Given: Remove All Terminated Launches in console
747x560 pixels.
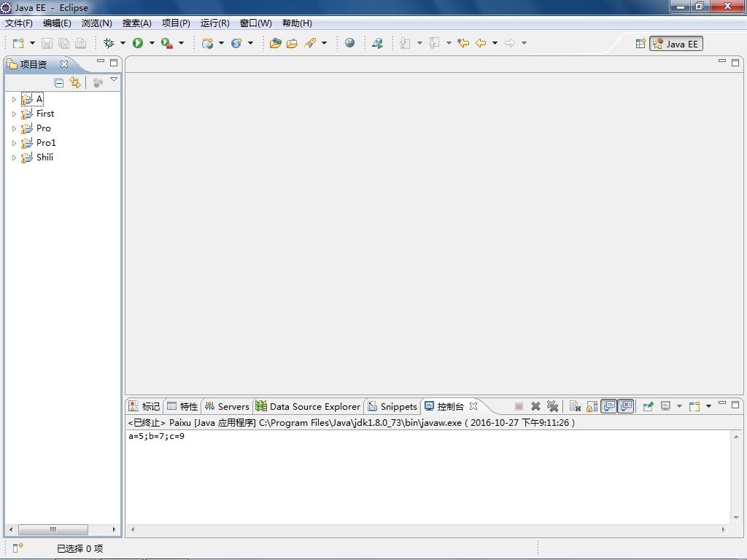Looking at the screenshot, I should (x=553, y=406).
